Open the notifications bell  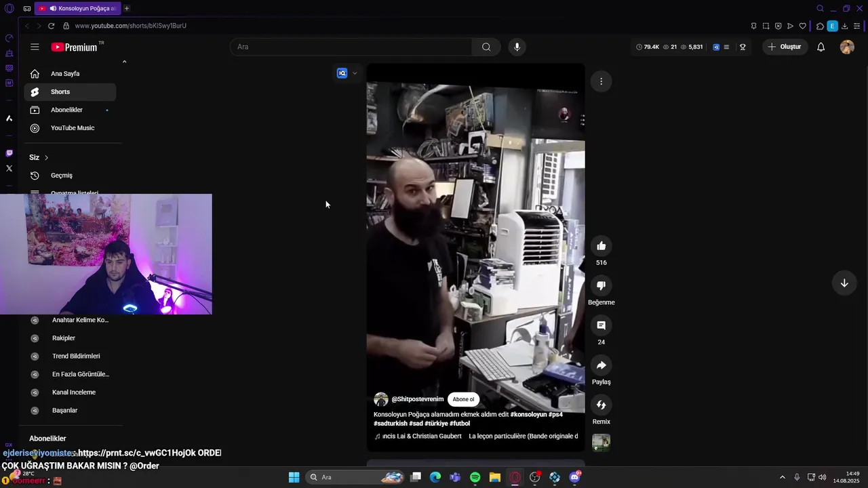(821, 47)
